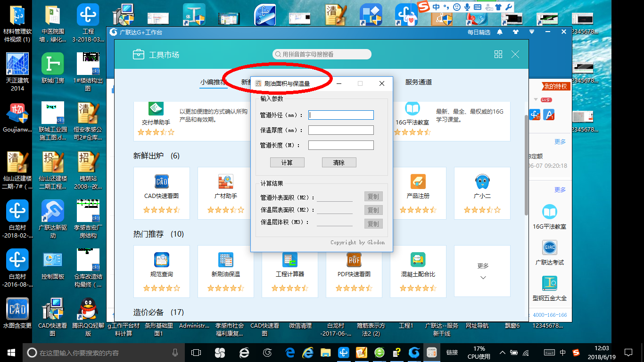
Task: Open the 广联达新驱动 desktop shortcut
Action: tap(53, 219)
